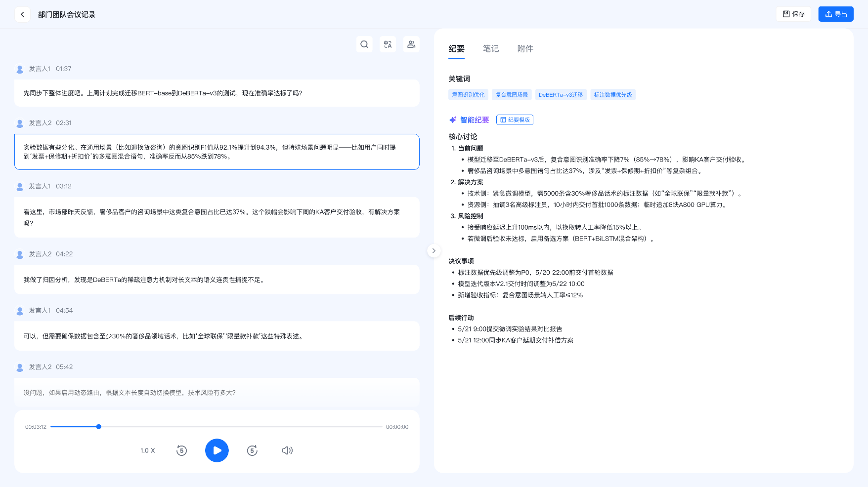Skip forward 5 seconds

click(252, 450)
